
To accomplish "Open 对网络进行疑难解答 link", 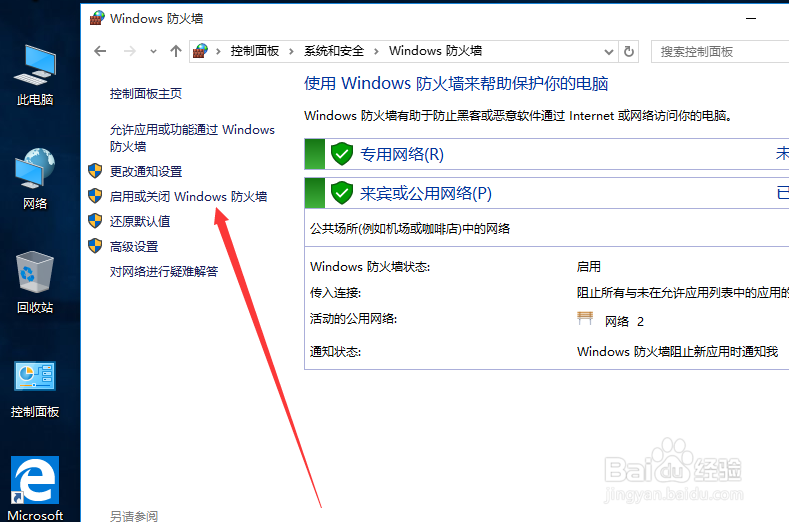I will coord(164,272).
